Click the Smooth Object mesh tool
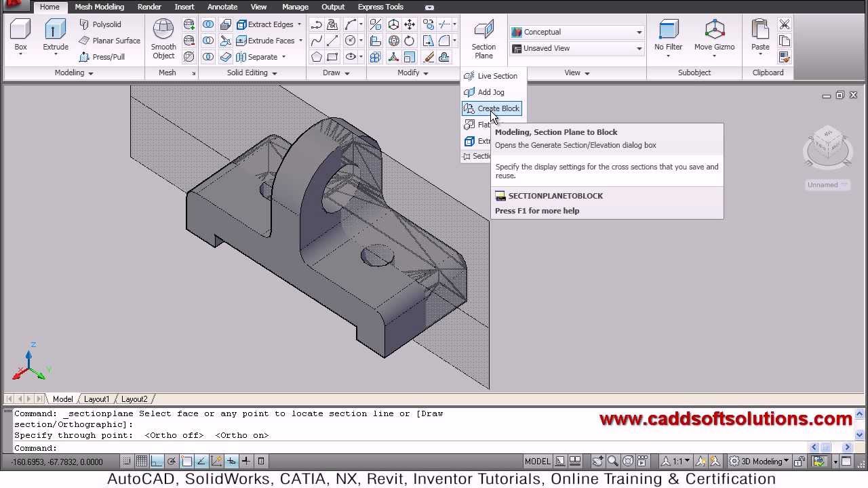This screenshot has height=488, width=868. pyautogui.click(x=163, y=39)
